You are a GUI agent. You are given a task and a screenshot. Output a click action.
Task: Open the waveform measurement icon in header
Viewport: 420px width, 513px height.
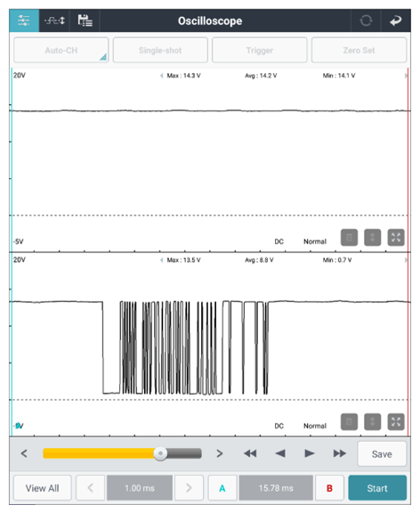tap(54, 20)
